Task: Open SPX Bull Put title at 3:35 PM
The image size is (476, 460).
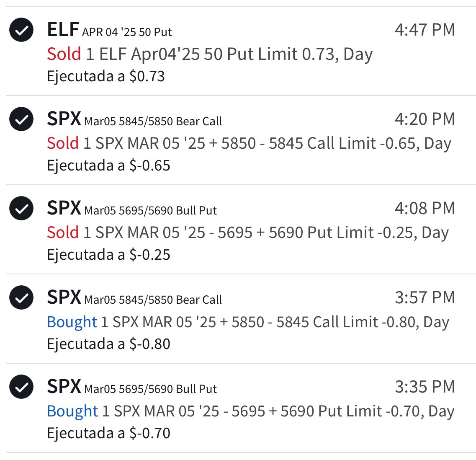Action: pos(132,386)
